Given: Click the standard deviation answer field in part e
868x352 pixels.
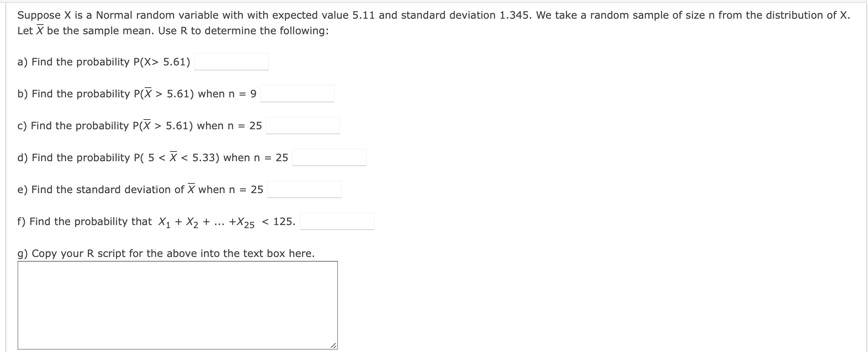Looking at the screenshot, I should [x=304, y=189].
